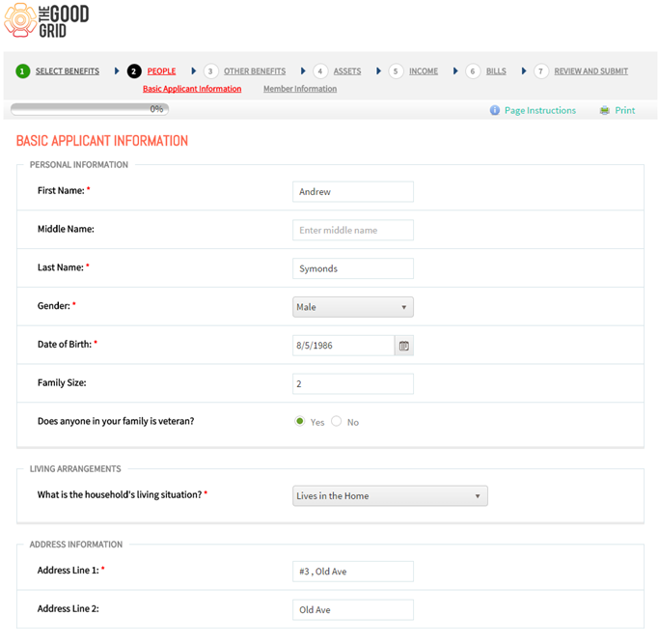Click the Address Line 1 field
This screenshot has width=659, height=644.
(x=353, y=572)
